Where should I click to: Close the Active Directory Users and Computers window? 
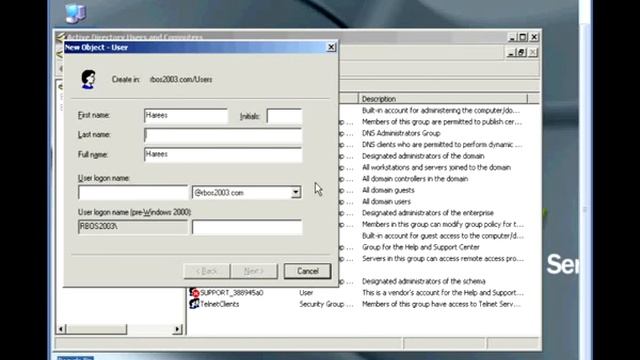click(534, 37)
